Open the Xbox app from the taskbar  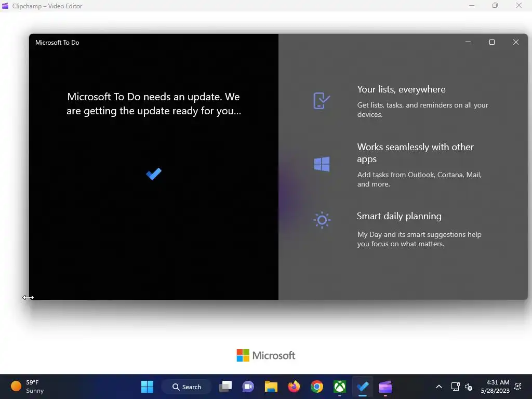tap(340, 387)
